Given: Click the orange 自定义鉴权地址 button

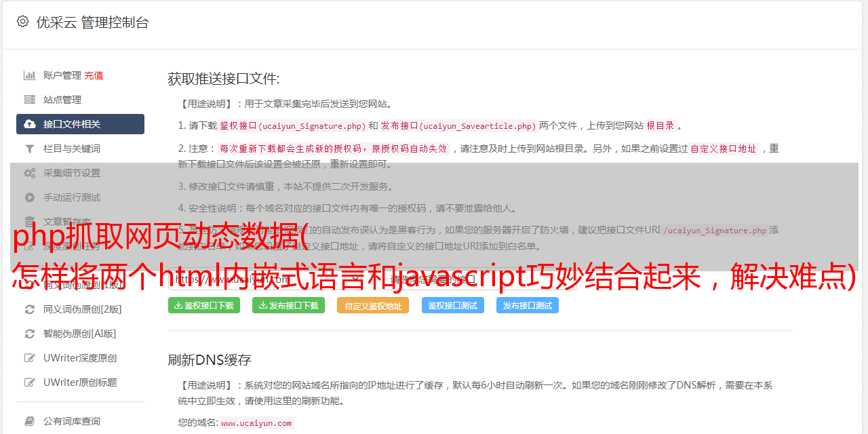Looking at the screenshot, I should [x=373, y=306].
